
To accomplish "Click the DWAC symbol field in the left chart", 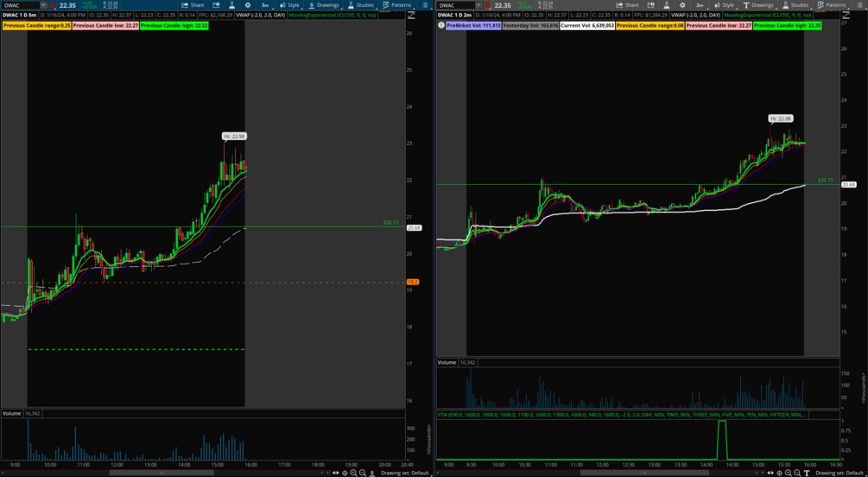I will tap(21, 5).
